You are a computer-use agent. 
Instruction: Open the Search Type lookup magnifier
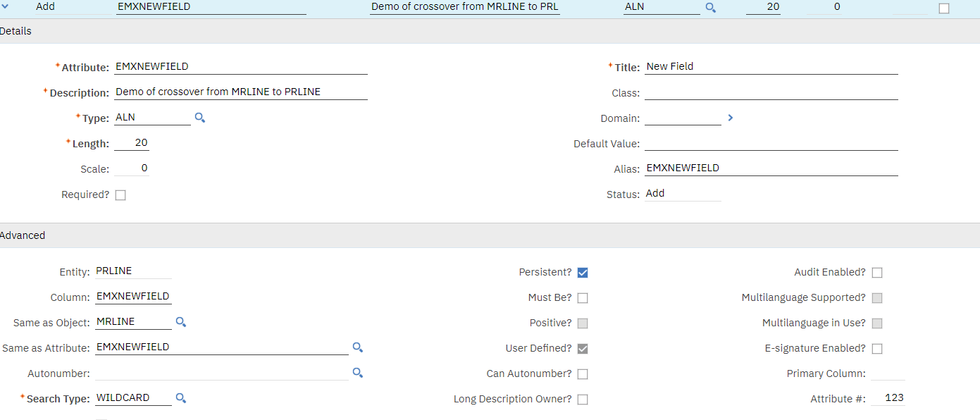180,397
